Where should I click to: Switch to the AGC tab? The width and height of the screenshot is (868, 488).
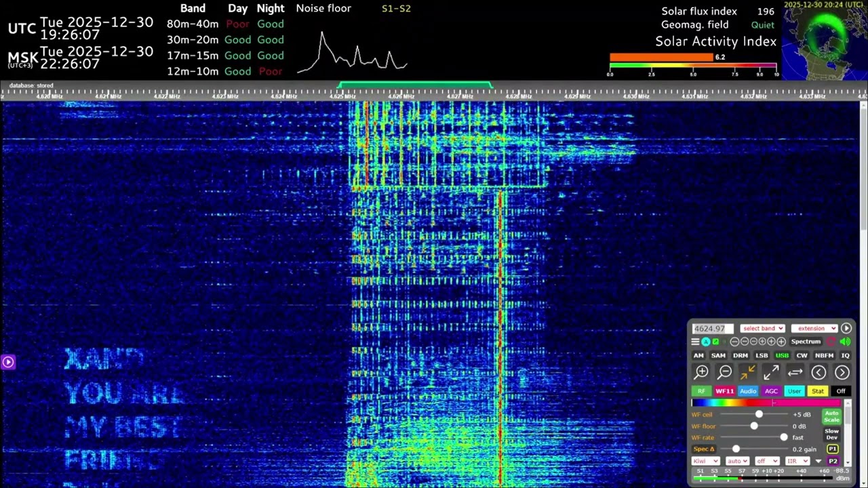coord(771,391)
